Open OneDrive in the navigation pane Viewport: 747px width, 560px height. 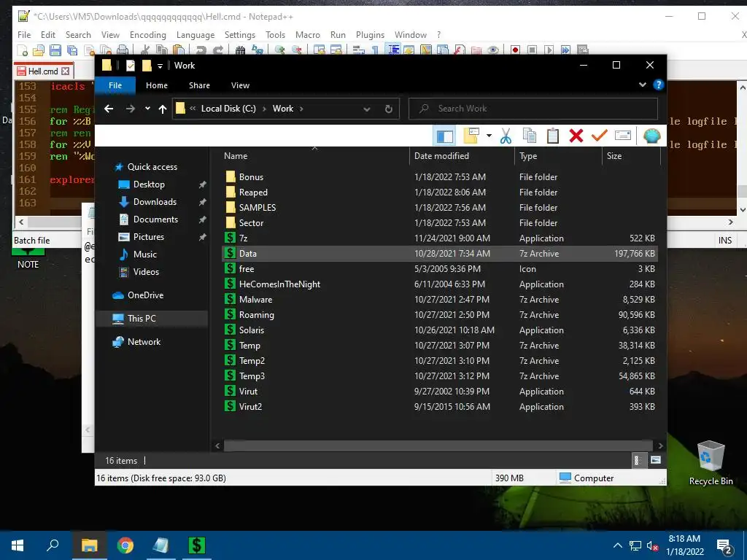coord(145,295)
